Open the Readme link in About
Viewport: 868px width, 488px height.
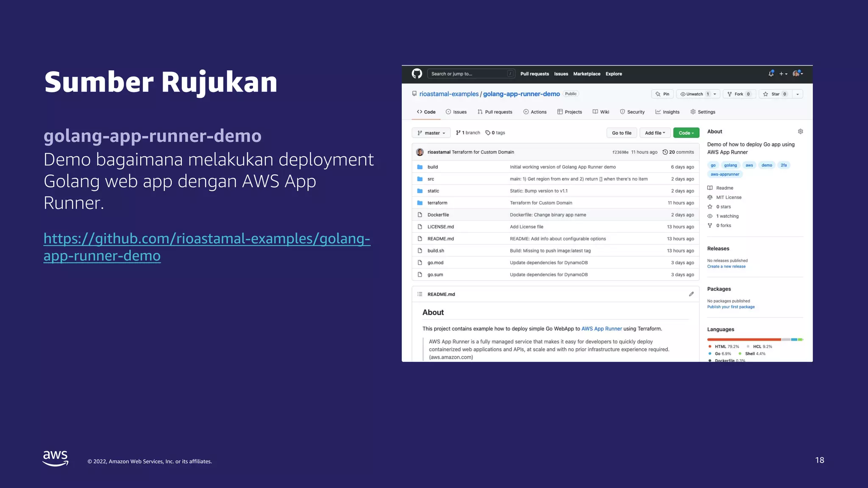[x=721, y=188]
